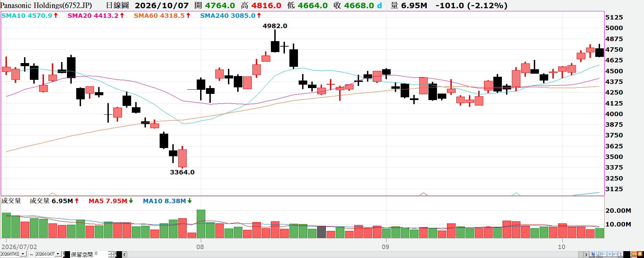Click the MA10 8.38M volume label
Screen dimensions: 644x258
(164, 201)
